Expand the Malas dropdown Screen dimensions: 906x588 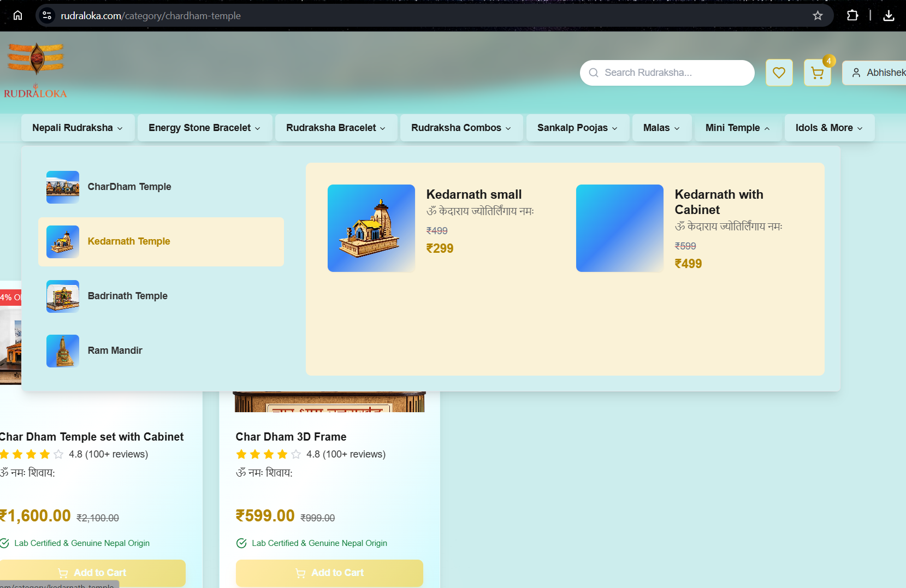click(662, 128)
